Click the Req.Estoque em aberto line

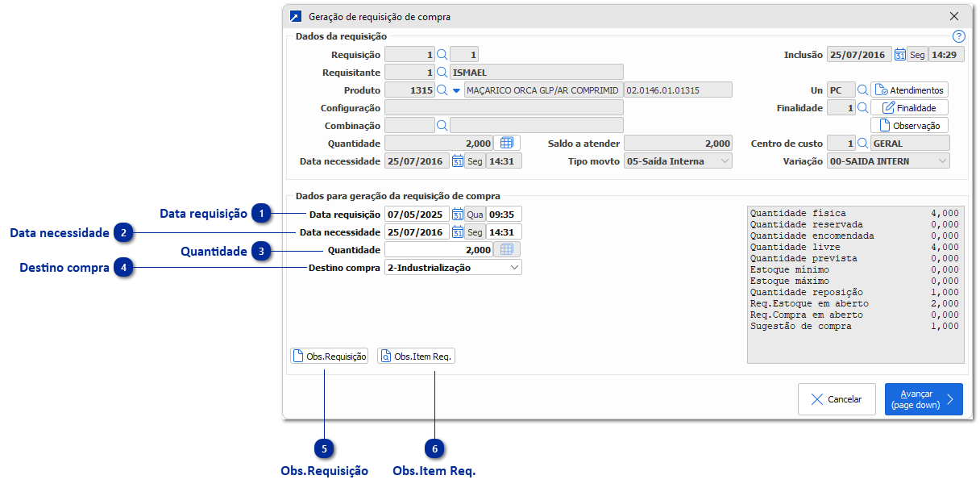[854, 303]
